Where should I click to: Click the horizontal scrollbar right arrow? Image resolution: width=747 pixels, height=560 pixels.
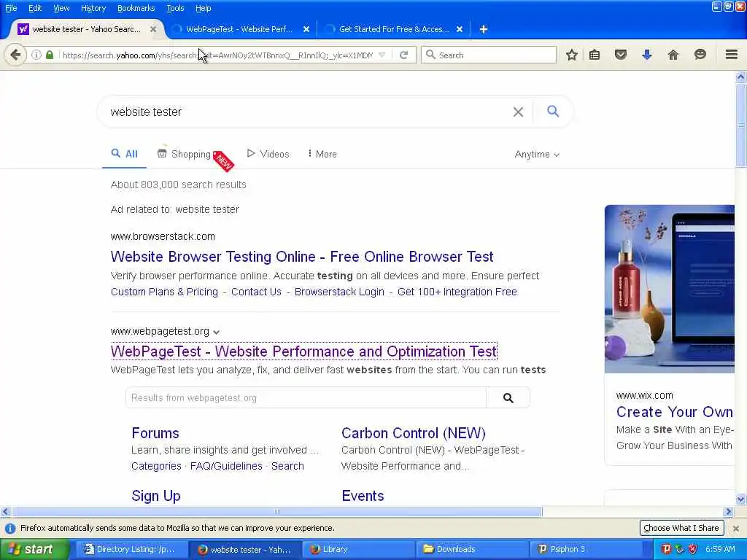pos(728,511)
